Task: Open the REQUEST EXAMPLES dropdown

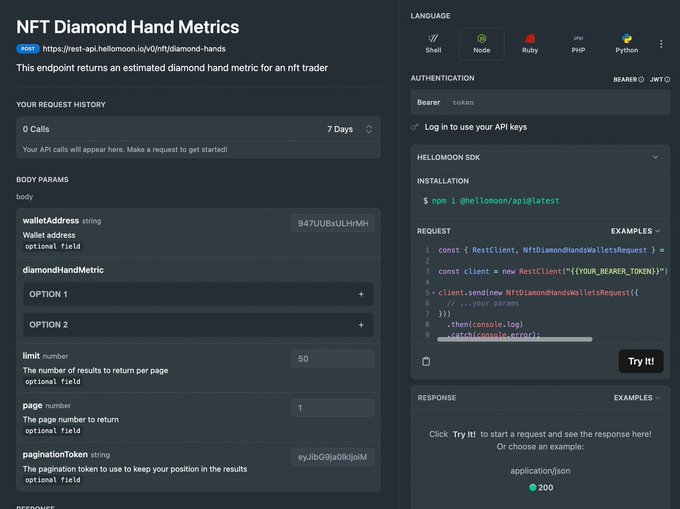Action: (x=635, y=231)
